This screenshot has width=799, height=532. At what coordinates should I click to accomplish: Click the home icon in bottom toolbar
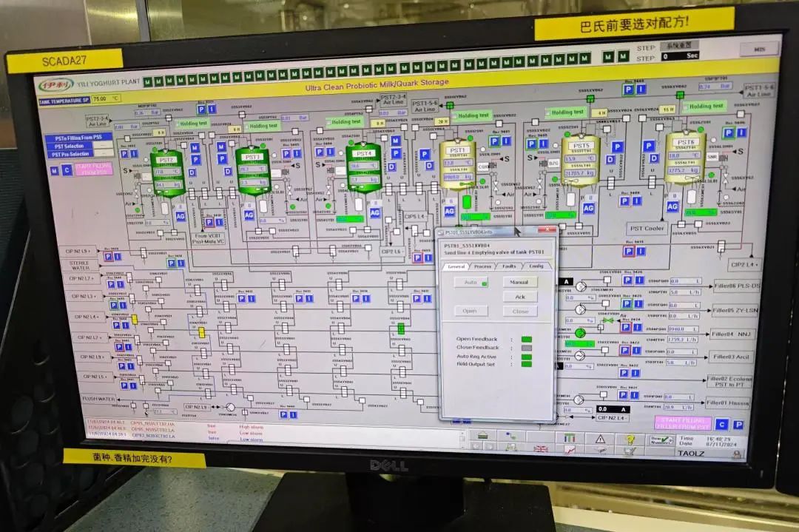point(482,435)
